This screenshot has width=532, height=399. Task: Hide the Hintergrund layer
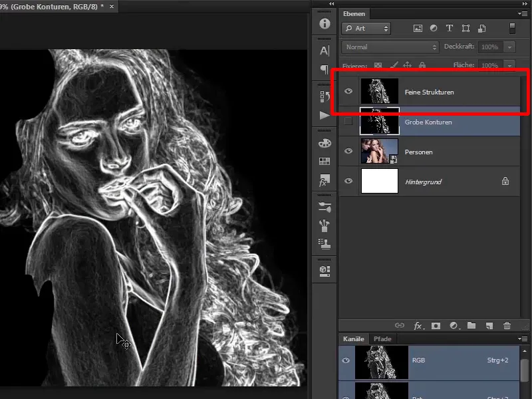[x=348, y=181]
